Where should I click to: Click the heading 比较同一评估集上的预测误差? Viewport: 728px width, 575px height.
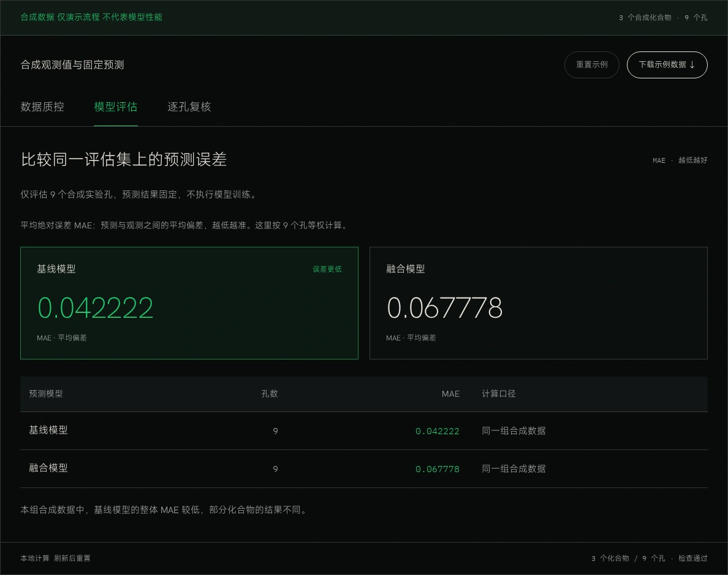click(124, 159)
